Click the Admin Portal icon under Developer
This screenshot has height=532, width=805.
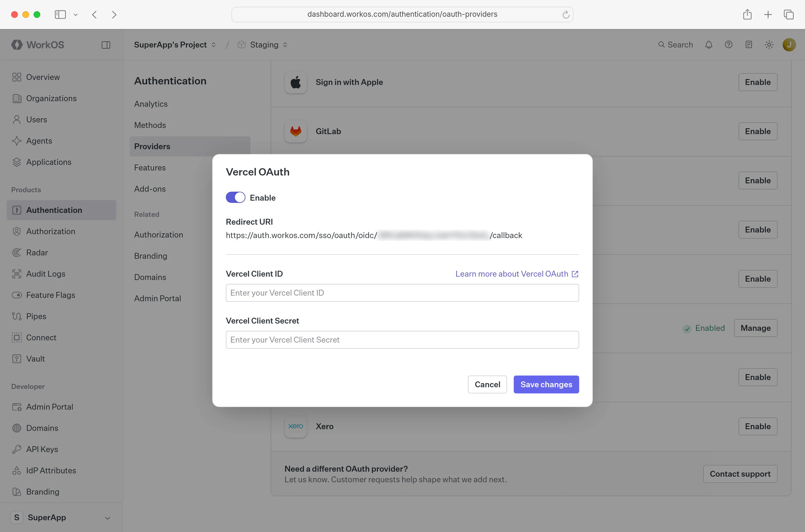(16, 407)
